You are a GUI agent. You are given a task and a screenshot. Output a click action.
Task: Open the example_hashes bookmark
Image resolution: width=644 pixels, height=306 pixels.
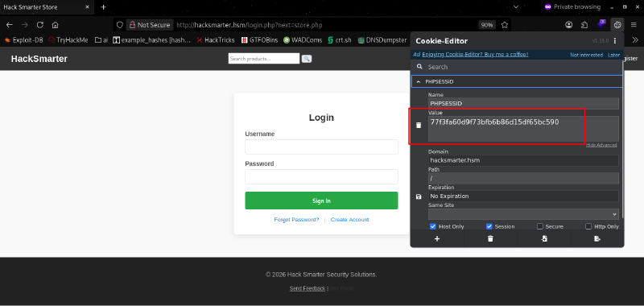click(x=152, y=39)
